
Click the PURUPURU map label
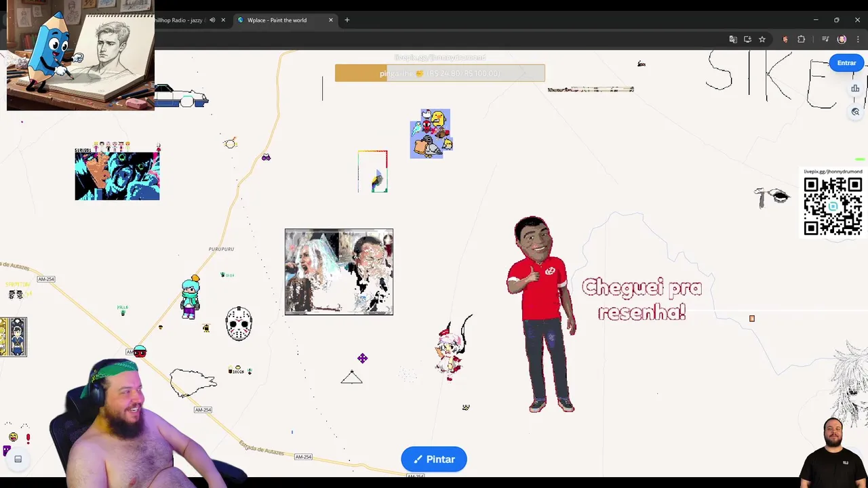point(221,249)
